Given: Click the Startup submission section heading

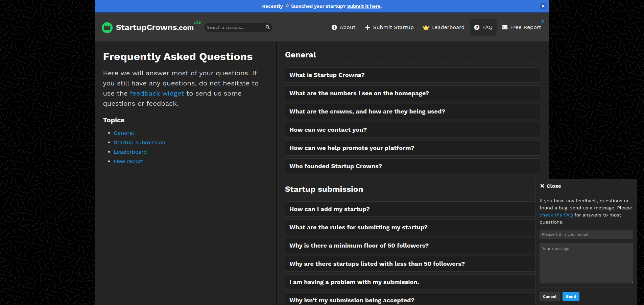Looking at the screenshot, I should pyautogui.click(x=324, y=189).
